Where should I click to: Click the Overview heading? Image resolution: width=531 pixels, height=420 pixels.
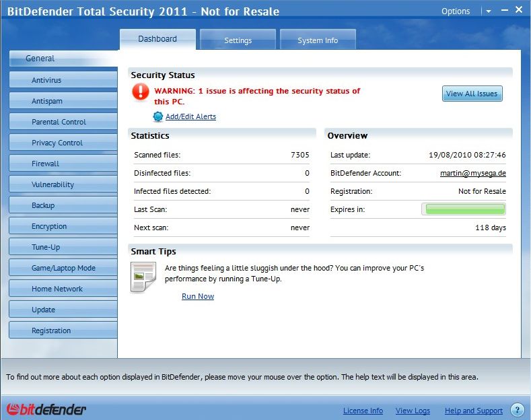point(347,135)
